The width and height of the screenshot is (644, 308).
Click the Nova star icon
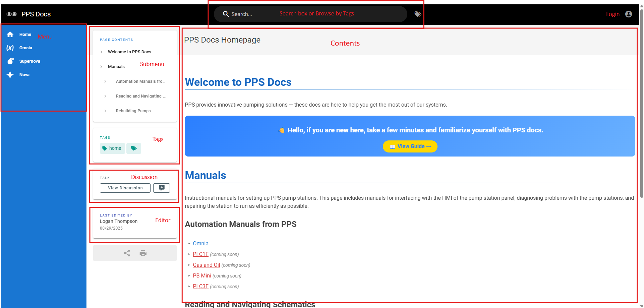tap(10, 75)
